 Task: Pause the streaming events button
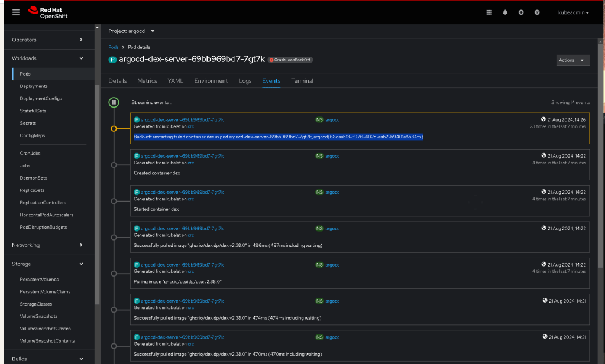coord(114,102)
